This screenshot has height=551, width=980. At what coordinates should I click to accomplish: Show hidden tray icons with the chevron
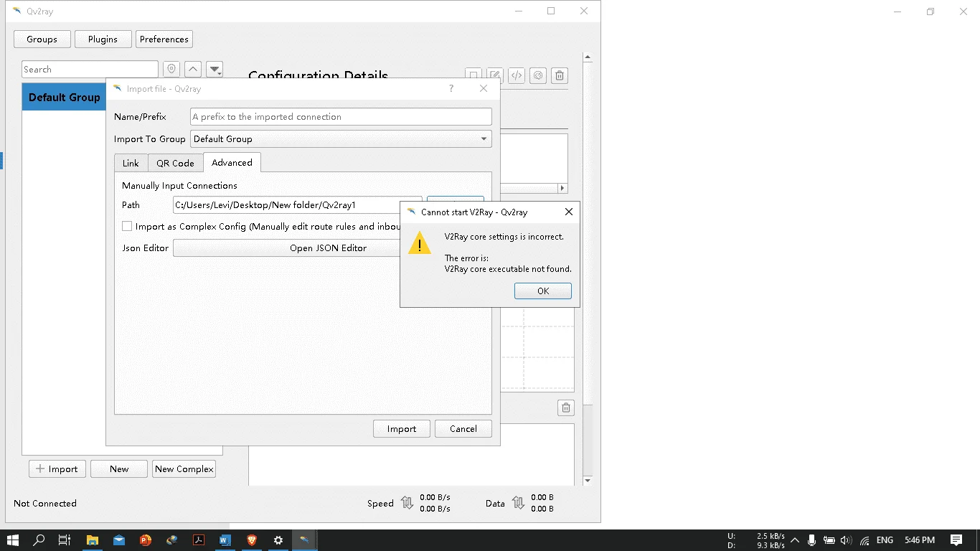pyautogui.click(x=795, y=540)
